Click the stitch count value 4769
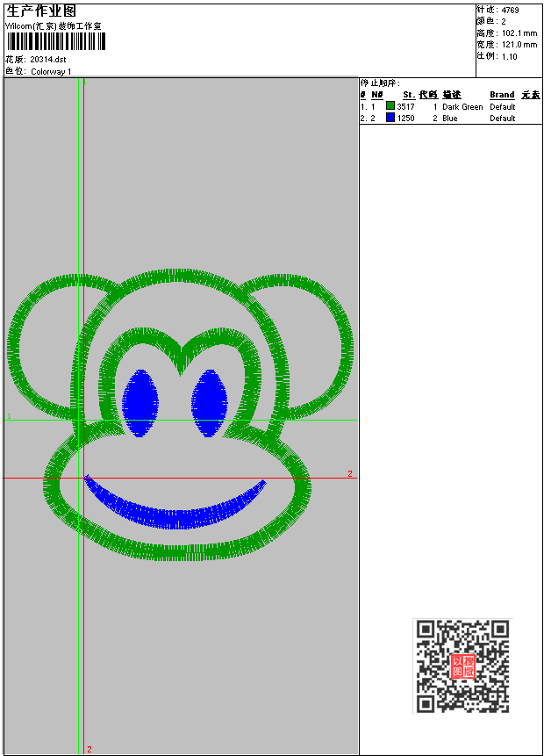This screenshot has height=756, width=544. pyautogui.click(x=510, y=11)
